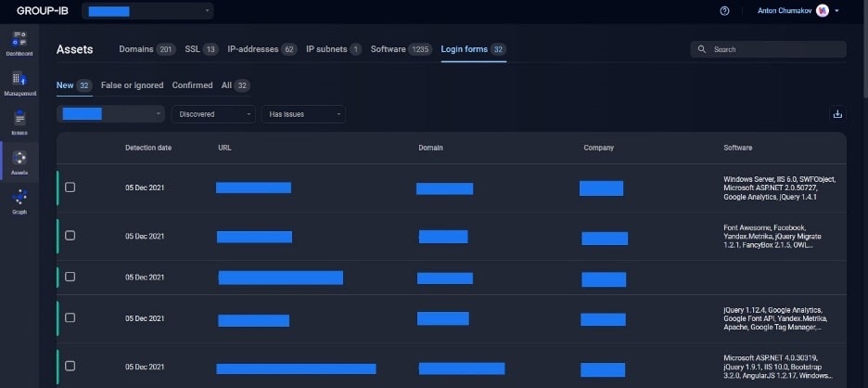
Task: Tick checkbox for Font Awesome, Facebook row
Action: [70, 236]
